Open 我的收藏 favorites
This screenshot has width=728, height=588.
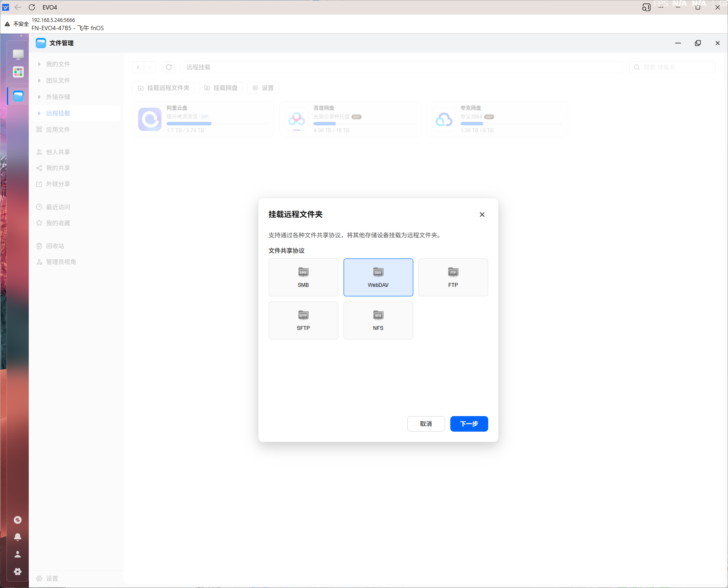[x=76, y=223]
